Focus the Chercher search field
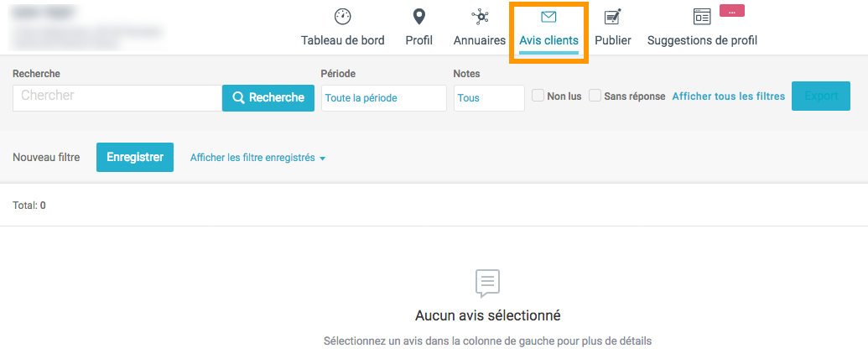 (117, 97)
